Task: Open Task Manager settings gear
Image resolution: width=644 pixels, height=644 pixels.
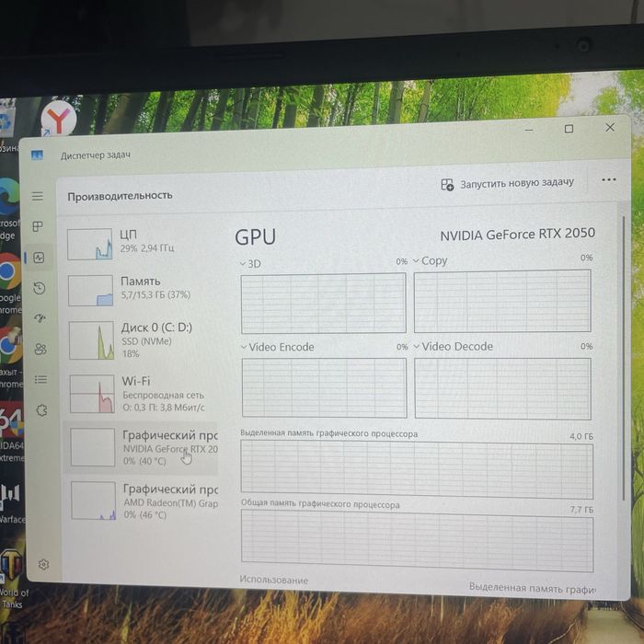Action: pyautogui.click(x=43, y=565)
